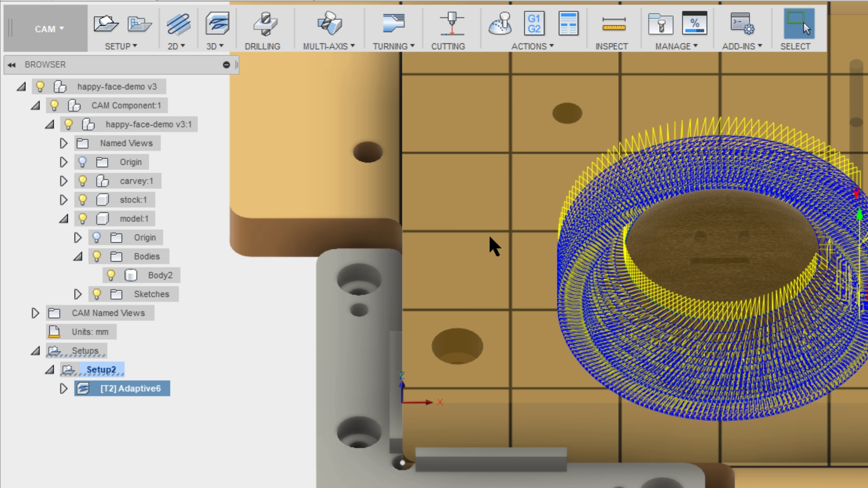Open the Add-Ins menu
868x488 pixels.
click(x=742, y=46)
